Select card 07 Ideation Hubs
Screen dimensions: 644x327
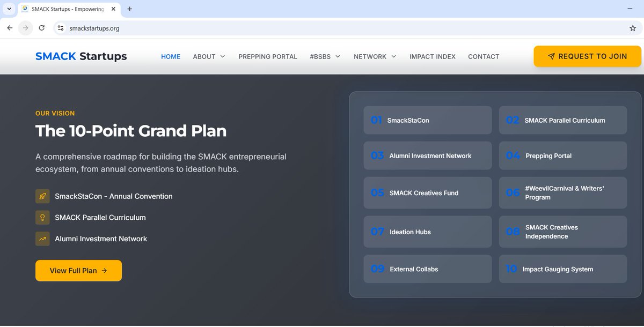point(428,232)
